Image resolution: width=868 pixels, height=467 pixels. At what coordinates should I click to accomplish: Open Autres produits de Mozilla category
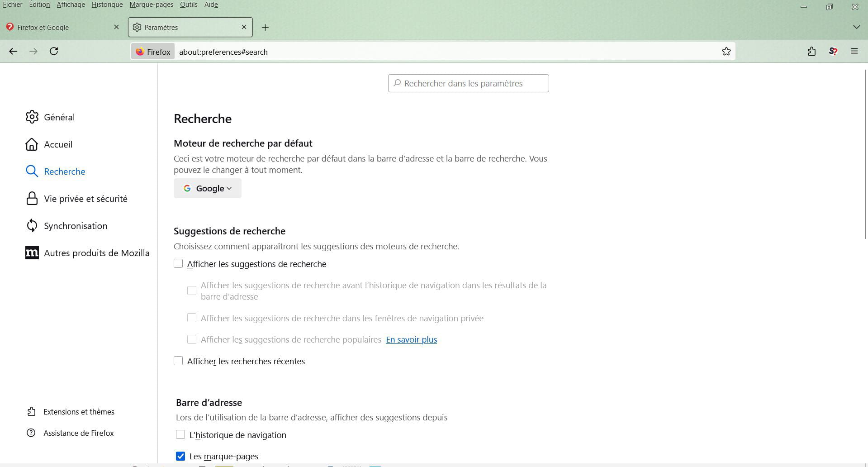coord(97,253)
